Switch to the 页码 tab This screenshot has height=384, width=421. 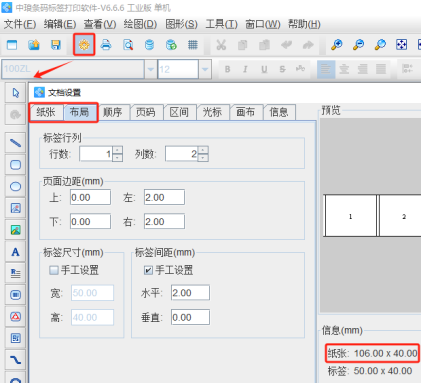pyautogui.click(x=146, y=112)
